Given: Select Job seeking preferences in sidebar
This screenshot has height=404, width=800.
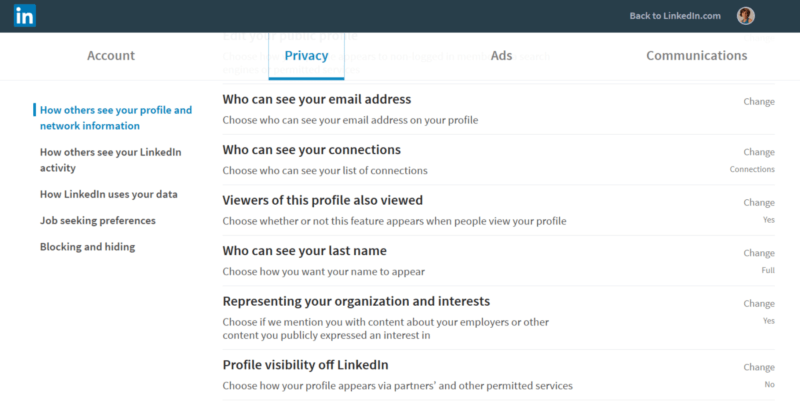Looking at the screenshot, I should tap(97, 220).
